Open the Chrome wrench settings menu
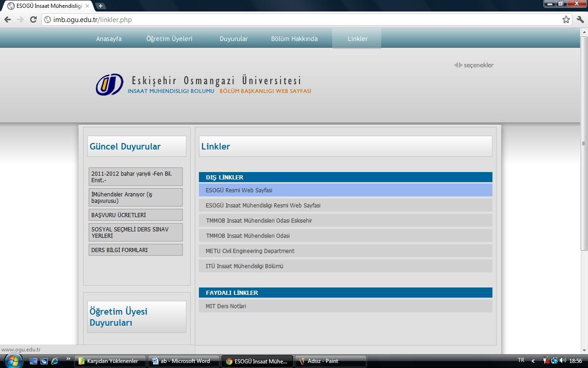This screenshot has height=368, width=588. pos(580,19)
